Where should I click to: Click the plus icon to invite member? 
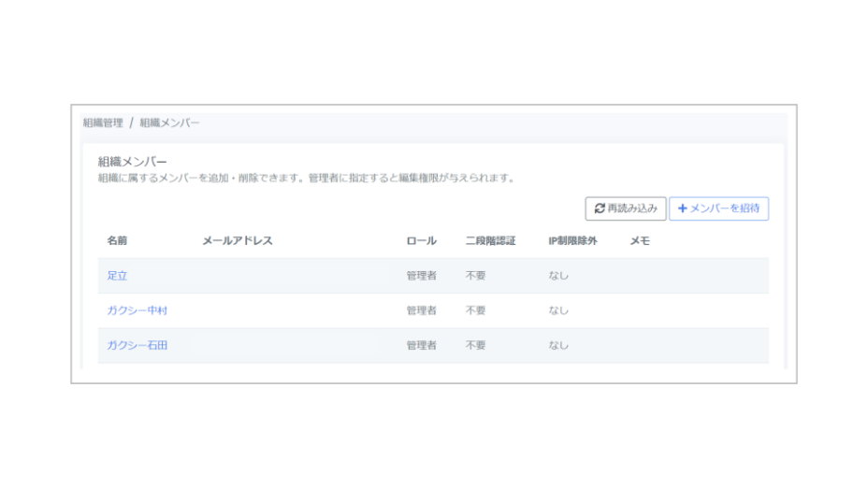682,208
